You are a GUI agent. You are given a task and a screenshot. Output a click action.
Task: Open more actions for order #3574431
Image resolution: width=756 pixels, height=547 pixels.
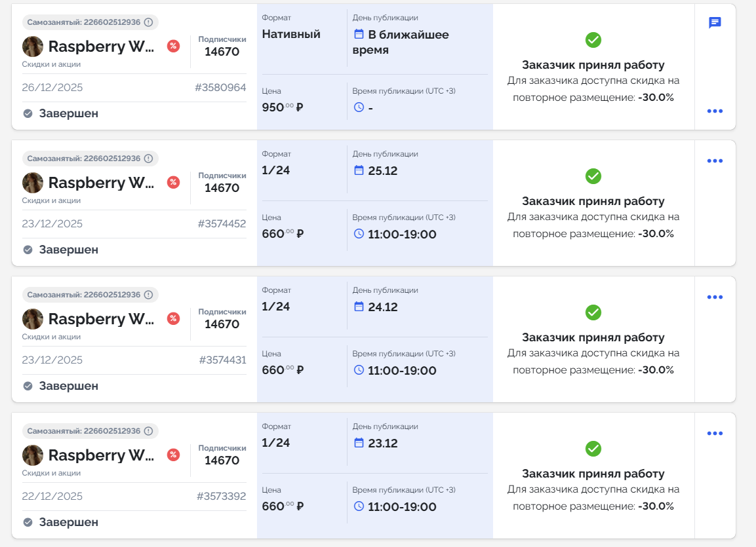coord(715,297)
